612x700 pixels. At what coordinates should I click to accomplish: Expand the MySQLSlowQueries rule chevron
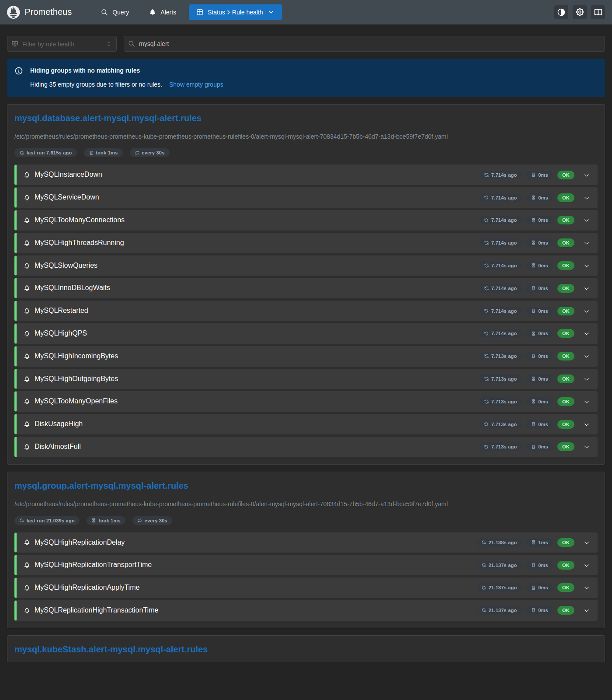(587, 266)
